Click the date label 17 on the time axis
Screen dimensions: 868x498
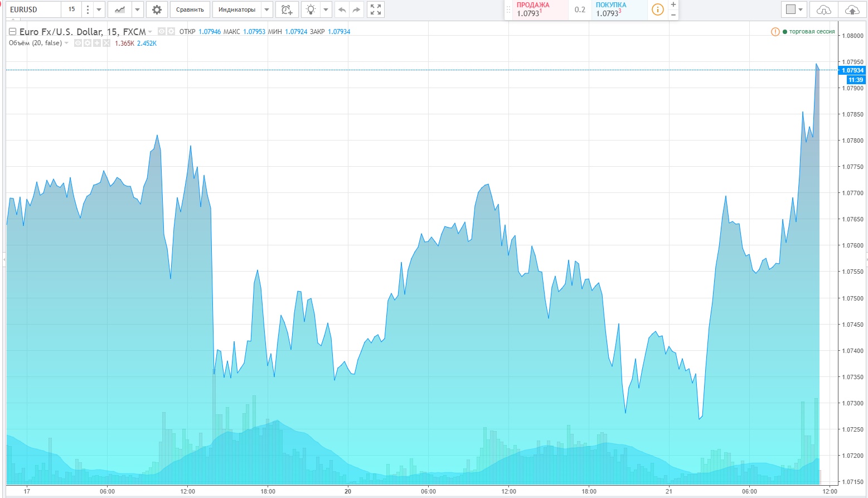pyautogui.click(x=26, y=491)
